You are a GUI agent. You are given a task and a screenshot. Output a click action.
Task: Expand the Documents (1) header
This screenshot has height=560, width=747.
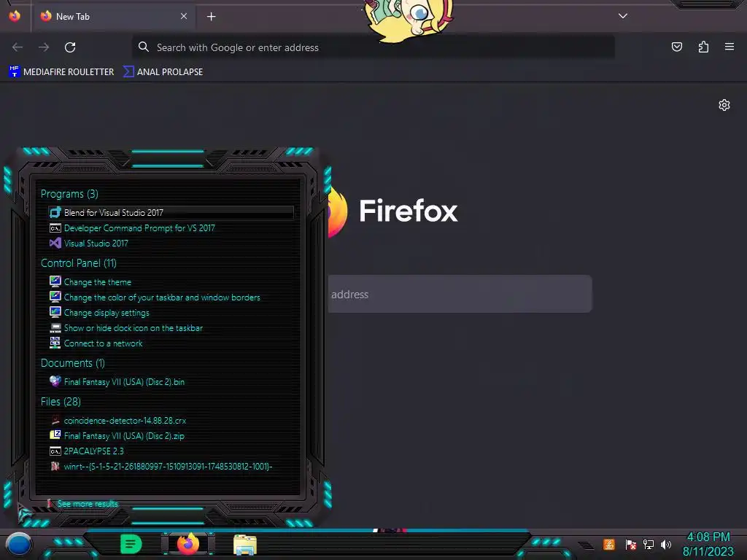pos(72,363)
